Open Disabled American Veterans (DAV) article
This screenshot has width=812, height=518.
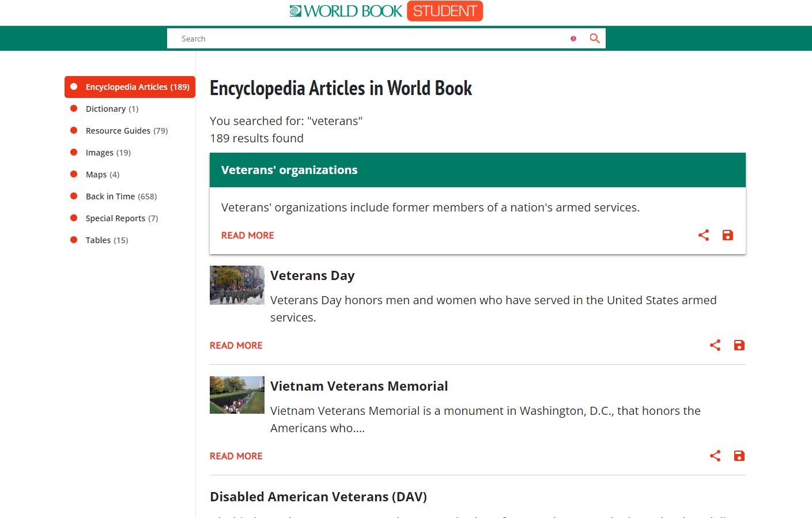318,497
